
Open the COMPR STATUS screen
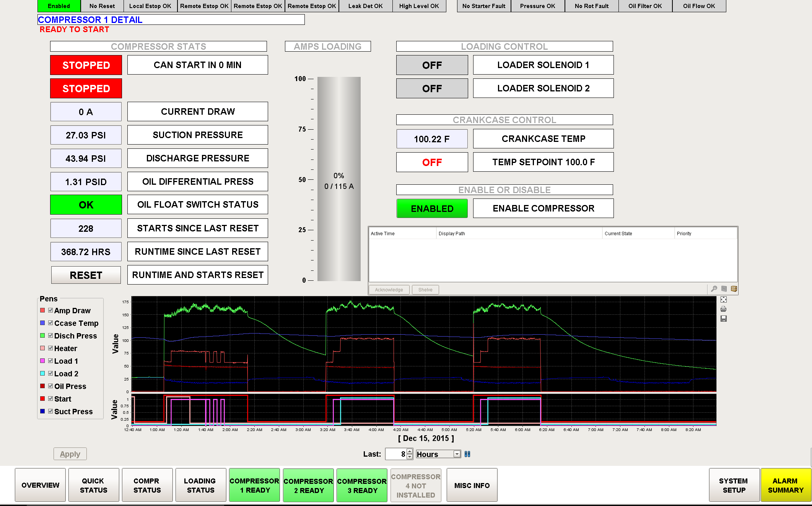147,485
